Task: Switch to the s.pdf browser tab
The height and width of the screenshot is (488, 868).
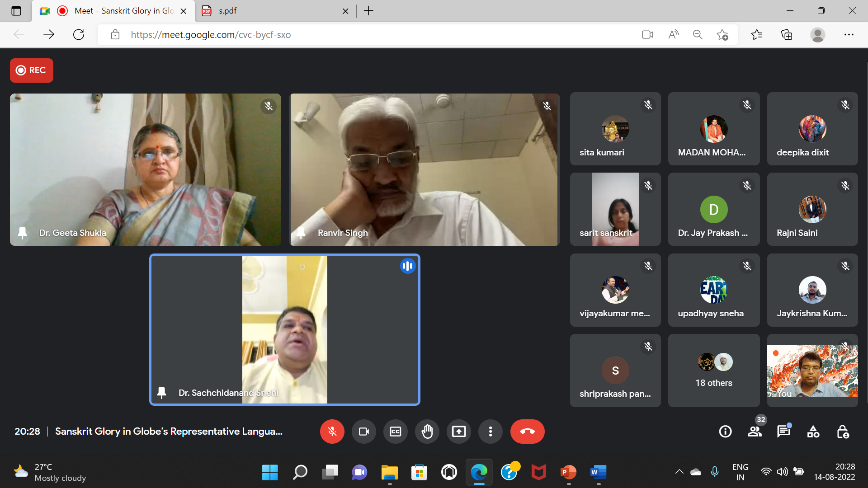Action: point(271,11)
